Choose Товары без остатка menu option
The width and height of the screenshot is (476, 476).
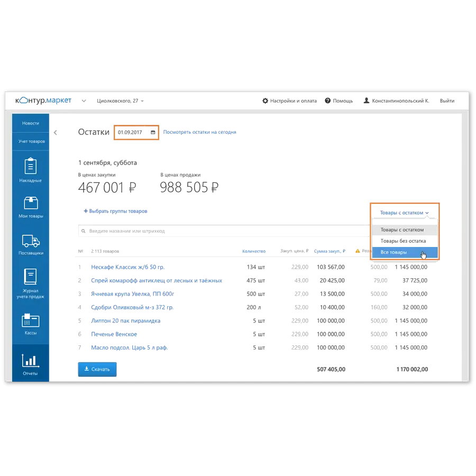[x=403, y=241]
